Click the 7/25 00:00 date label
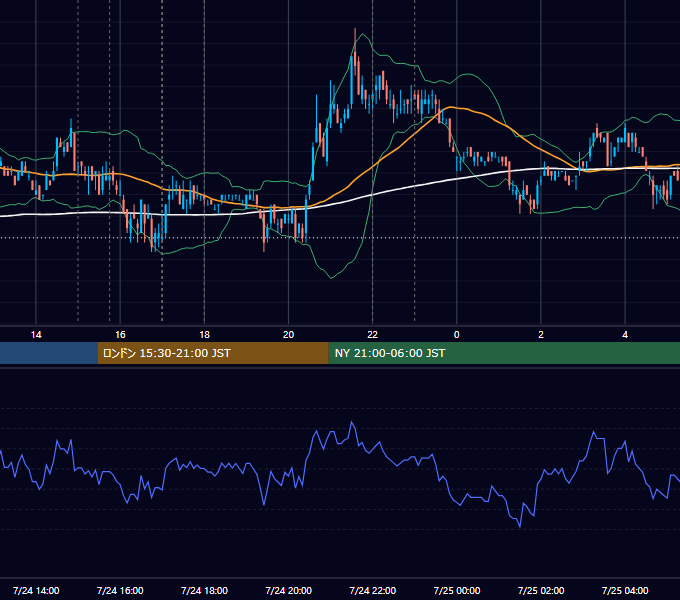Image resolution: width=680 pixels, height=600 pixels. pos(457,590)
